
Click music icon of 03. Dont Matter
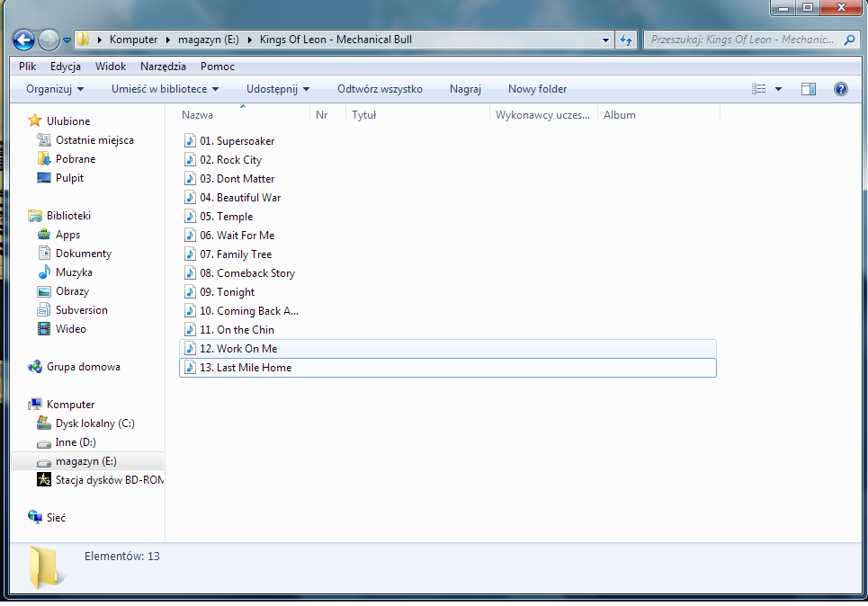point(190,178)
